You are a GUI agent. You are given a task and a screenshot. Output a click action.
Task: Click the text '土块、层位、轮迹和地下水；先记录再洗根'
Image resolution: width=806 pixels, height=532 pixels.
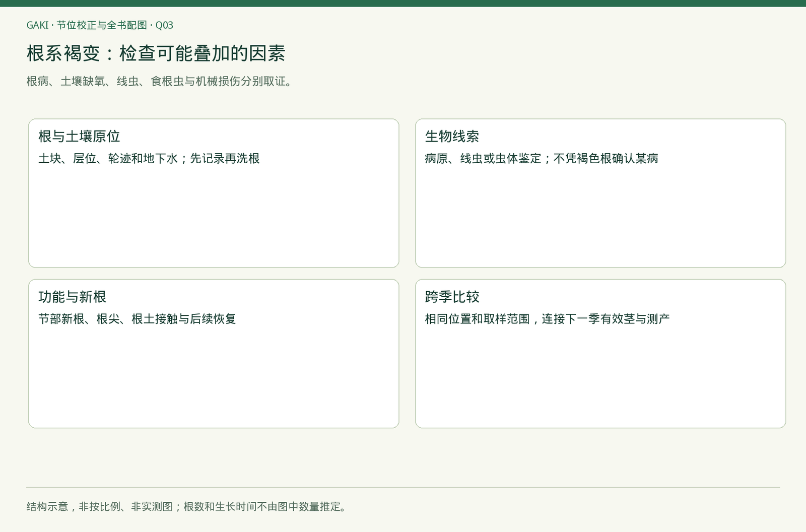pyautogui.click(x=149, y=159)
